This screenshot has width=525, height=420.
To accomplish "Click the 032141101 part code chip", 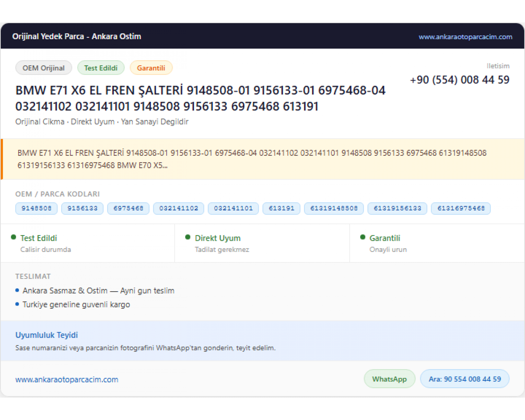I will click(233, 208).
